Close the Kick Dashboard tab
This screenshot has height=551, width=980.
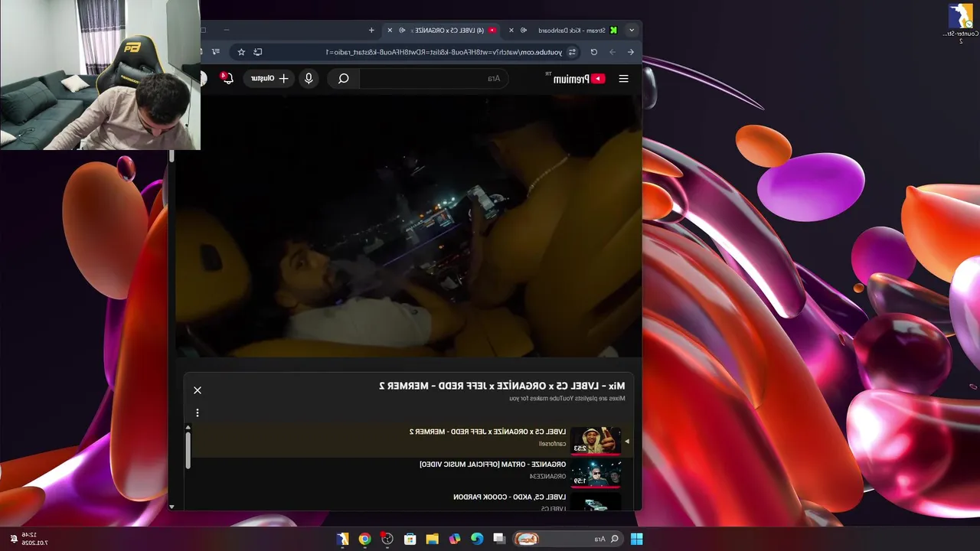pos(512,31)
